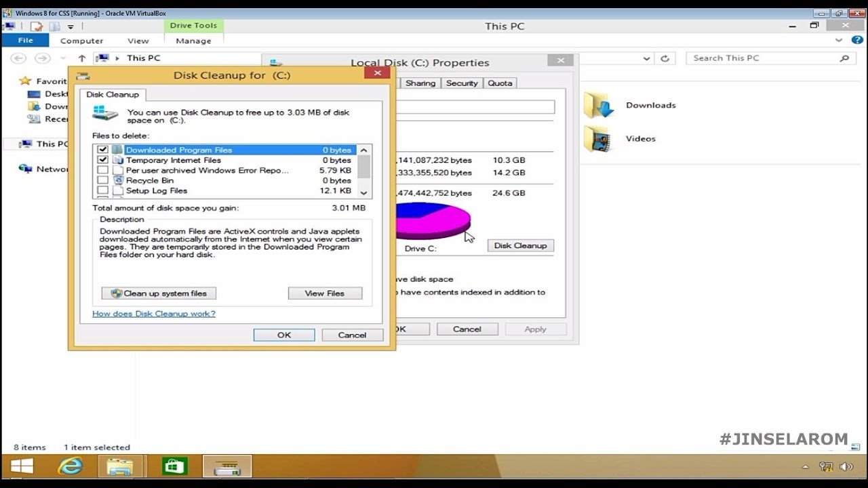Screen dimensions: 868x488
Task: Click the file list scrollbar thumb
Action: pos(364,166)
